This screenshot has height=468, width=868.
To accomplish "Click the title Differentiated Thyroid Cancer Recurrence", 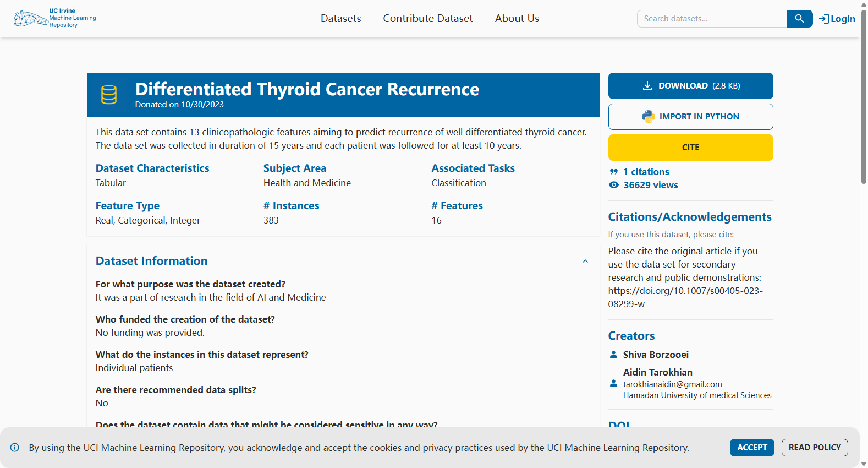I will 307,89.
